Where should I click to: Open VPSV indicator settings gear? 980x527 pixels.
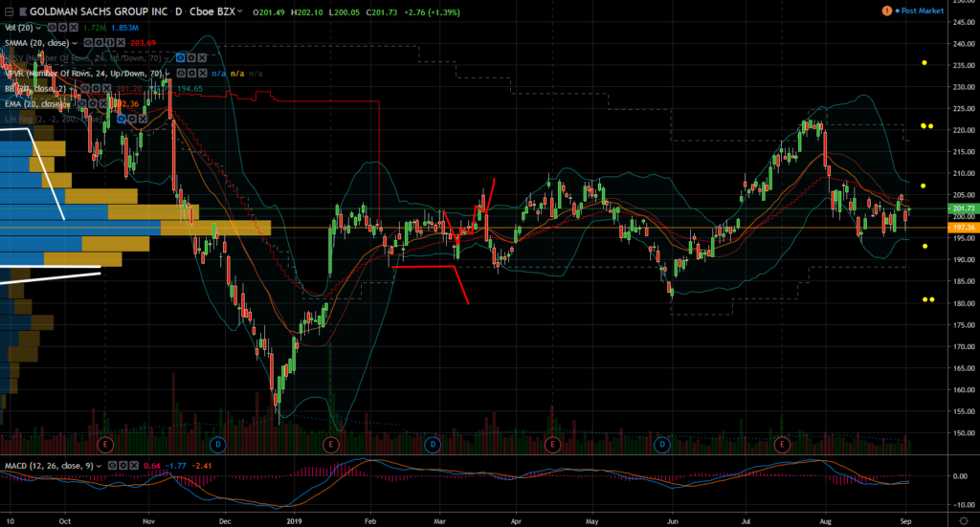click(191, 58)
